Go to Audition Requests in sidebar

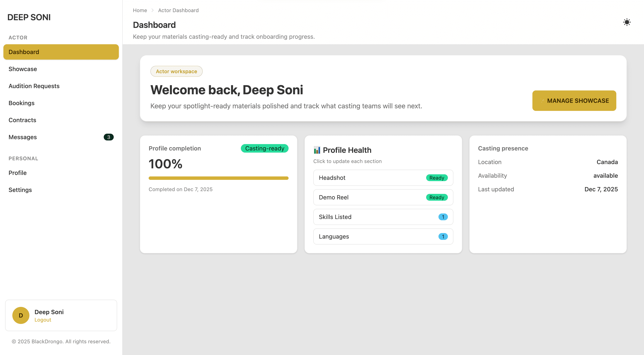(x=34, y=86)
